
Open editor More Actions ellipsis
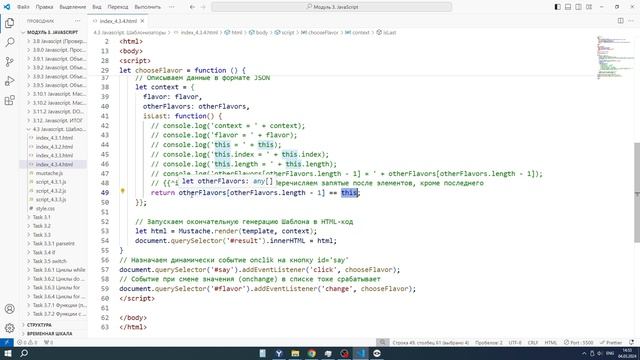click(x=632, y=20)
